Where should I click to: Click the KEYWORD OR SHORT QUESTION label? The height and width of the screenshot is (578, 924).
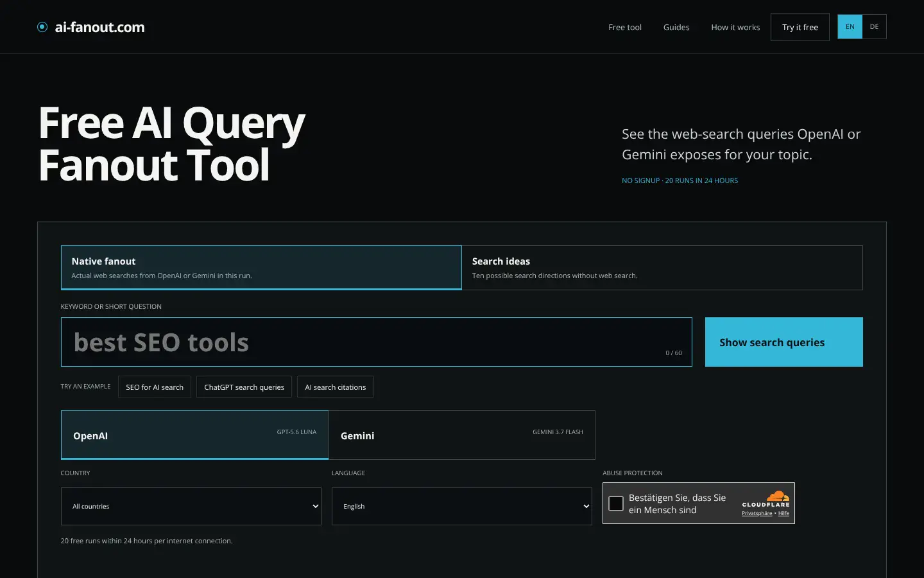point(111,307)
